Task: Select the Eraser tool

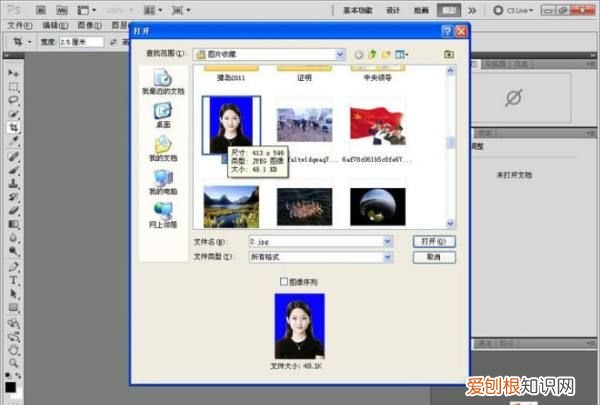Action: coord(13,211)
